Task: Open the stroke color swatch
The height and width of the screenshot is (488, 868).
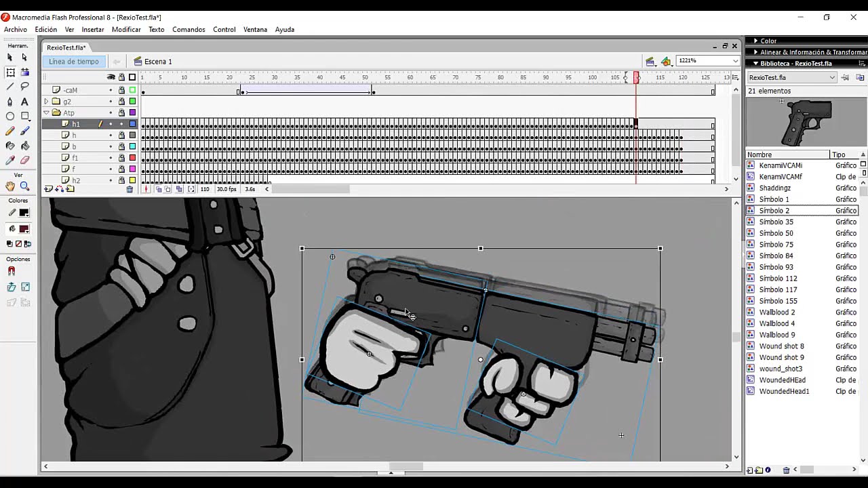Action: 24,213
